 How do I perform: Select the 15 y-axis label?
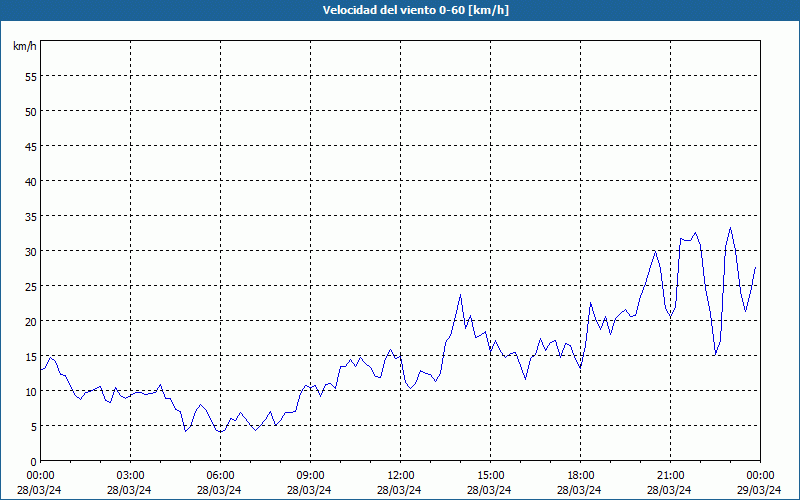[x=31, y=356]
